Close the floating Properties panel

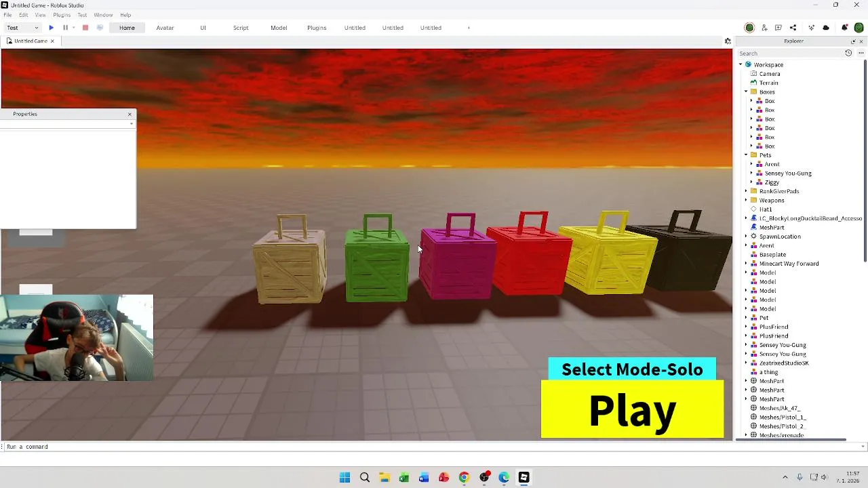point(130,114)
